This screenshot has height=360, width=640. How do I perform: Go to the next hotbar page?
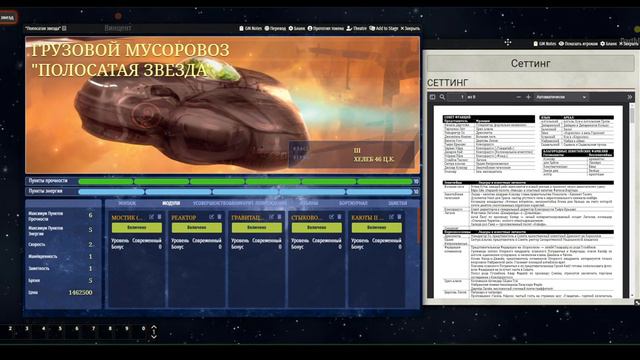(x=154, y=336)
